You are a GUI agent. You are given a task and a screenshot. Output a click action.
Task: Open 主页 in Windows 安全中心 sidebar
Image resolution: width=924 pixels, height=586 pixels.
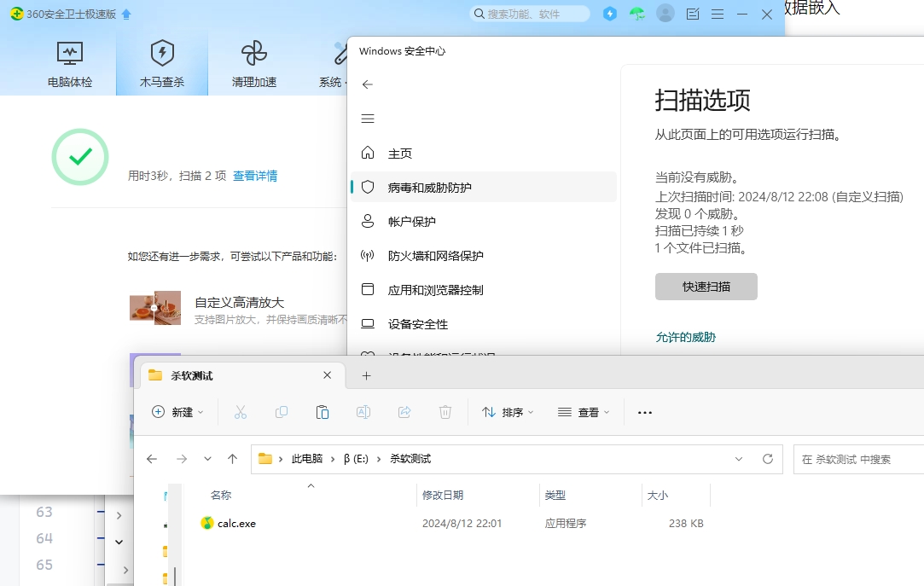483,154
